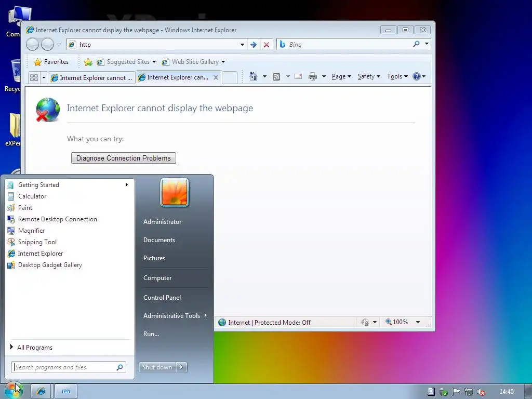Image resolution: width=532 pixels, height=399 pixels.
Task: Expand Suggested Sites dropdown
Action: pos(154,62)
